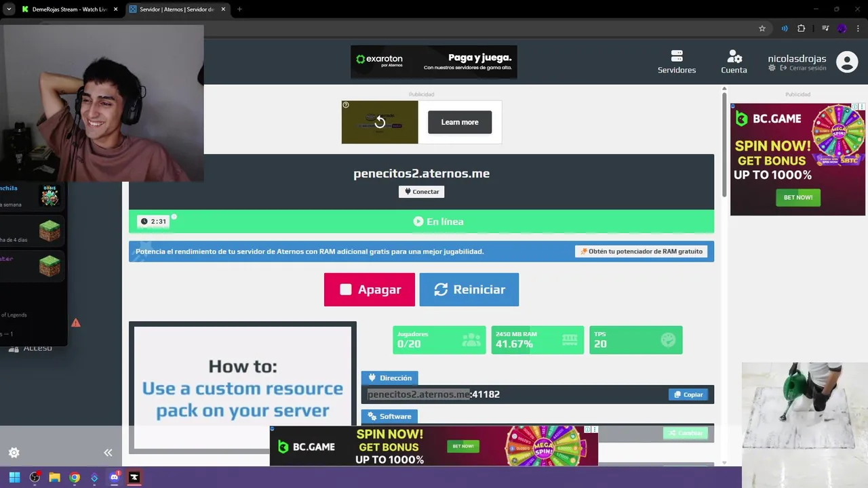Image resolution: width=868 pixels, height=488 pixels.
Task: Click the En línea status bar
Action: coord(421,222)
